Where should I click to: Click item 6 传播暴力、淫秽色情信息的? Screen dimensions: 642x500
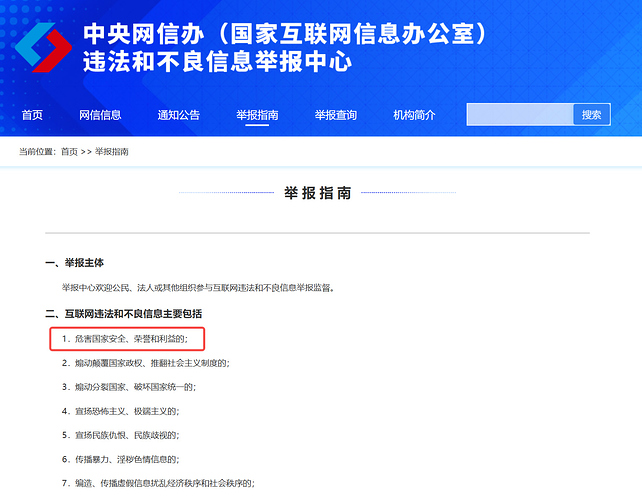(x=120, y=459)
